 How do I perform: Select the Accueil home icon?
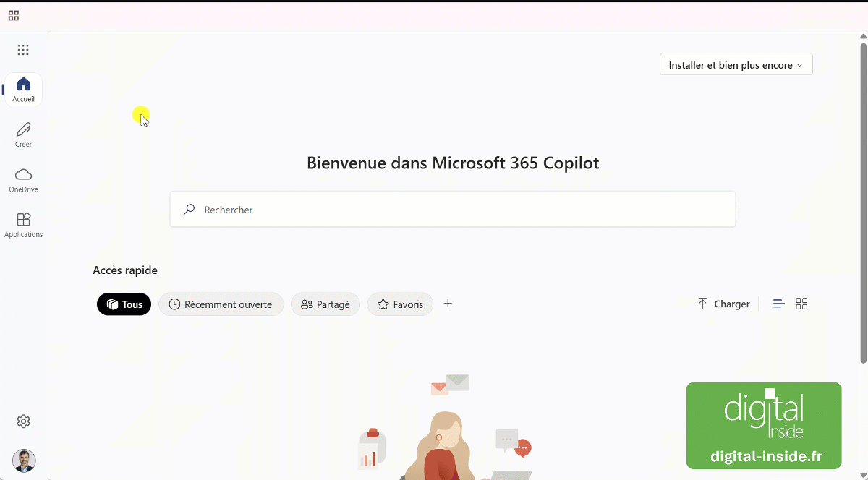coord(22,84)
